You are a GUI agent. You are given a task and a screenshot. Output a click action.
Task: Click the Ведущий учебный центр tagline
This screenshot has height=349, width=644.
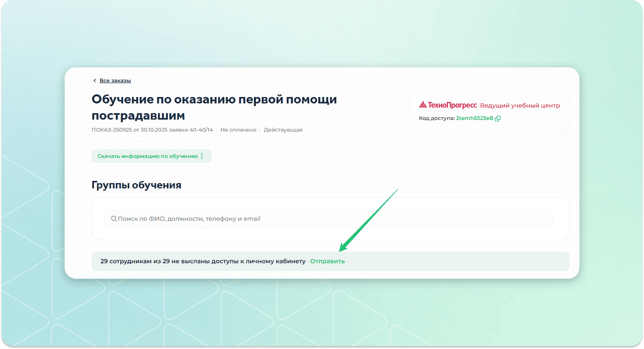[x=520, y=106]
